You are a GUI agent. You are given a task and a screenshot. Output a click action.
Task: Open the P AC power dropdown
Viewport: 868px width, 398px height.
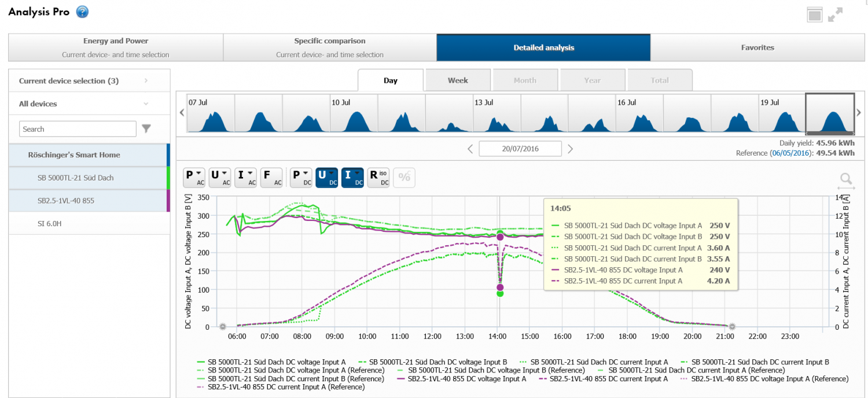(x=194, y=178)
